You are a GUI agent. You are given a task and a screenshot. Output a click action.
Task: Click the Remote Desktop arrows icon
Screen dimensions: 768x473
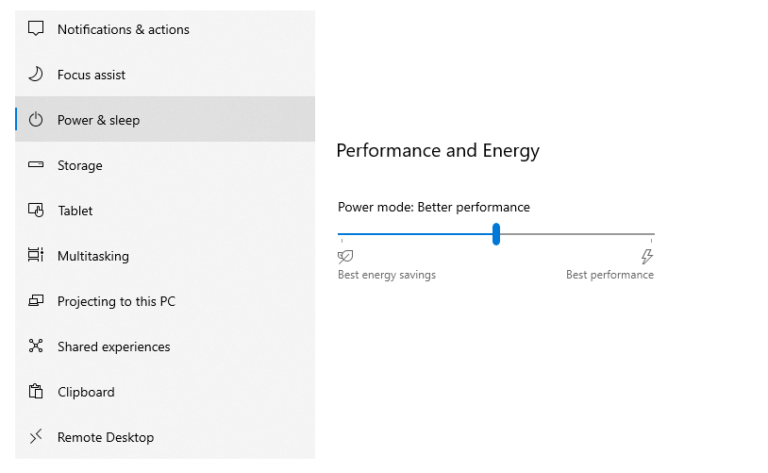pos(36,436)
